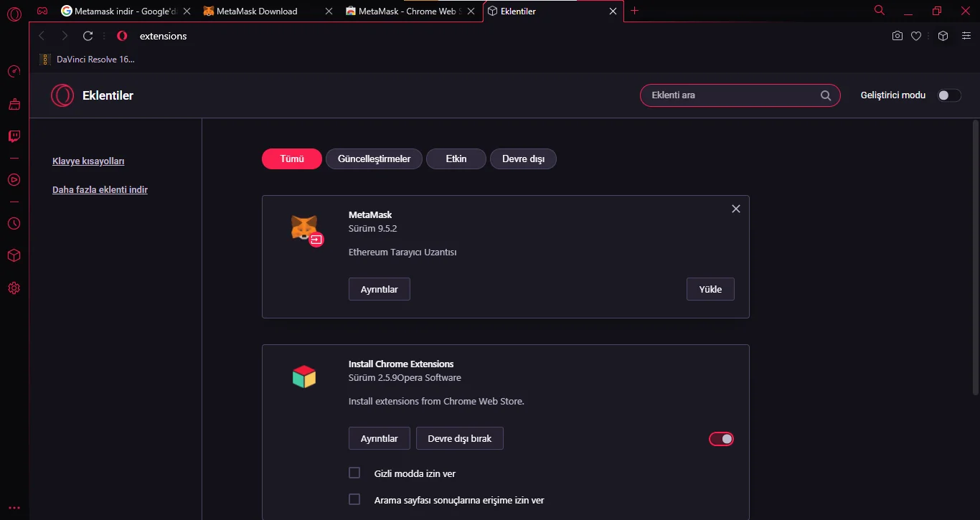Open GX Cleaner sidebar icon

point(14,104)
